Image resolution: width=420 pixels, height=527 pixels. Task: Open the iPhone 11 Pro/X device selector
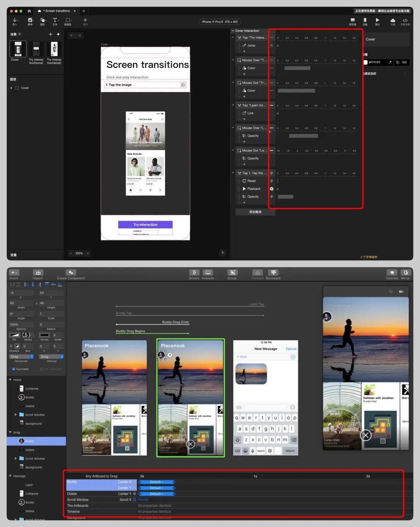coord(220,22)
